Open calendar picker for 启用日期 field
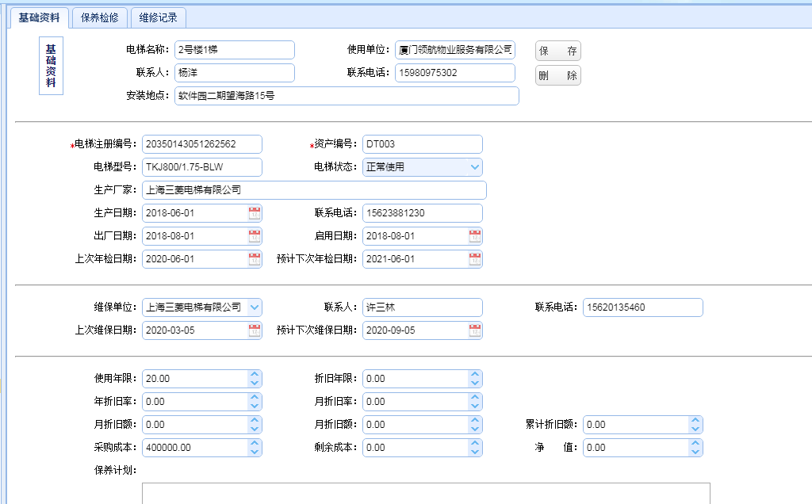Screen dimensions: 812x504 click(x=474, y=236)
